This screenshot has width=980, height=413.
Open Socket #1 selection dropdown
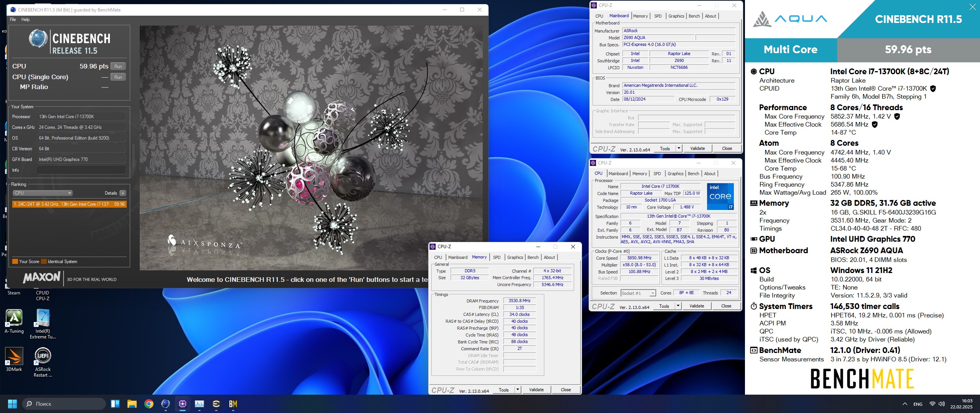coord(638,293)
